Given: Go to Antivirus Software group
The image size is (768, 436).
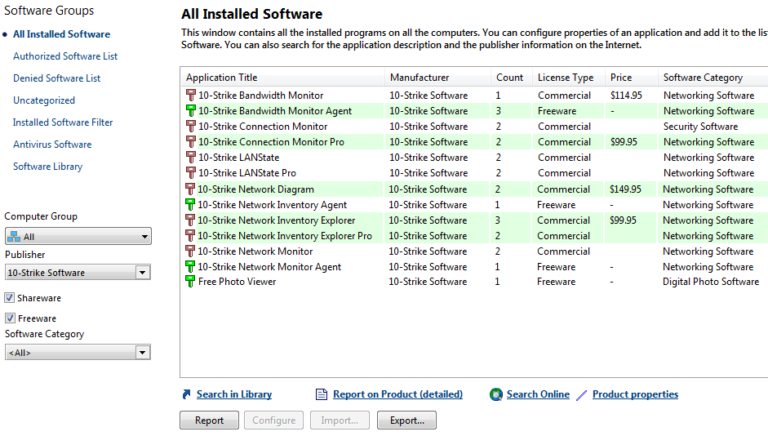Looking at the screenshot, I should (52, 144).
